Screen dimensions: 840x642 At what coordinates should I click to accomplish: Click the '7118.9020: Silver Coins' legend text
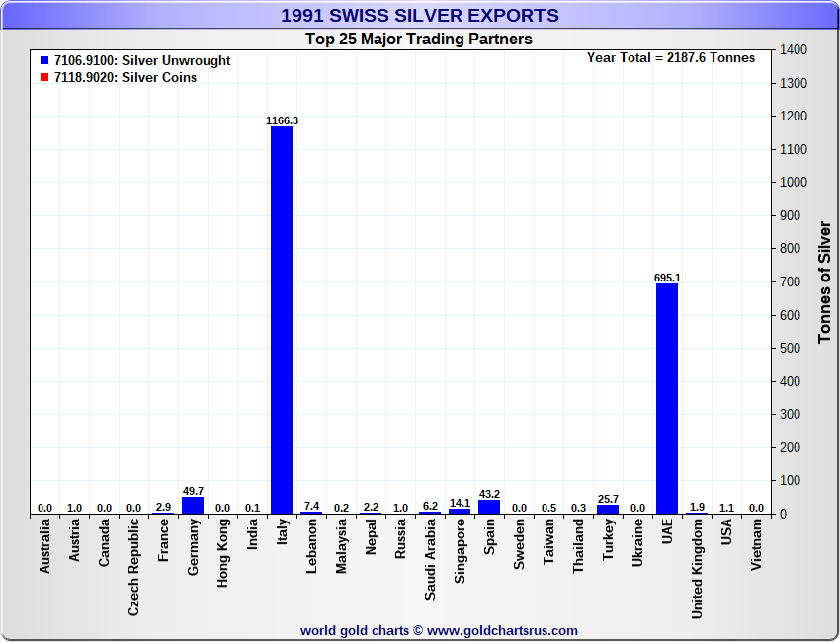point(126,77)
